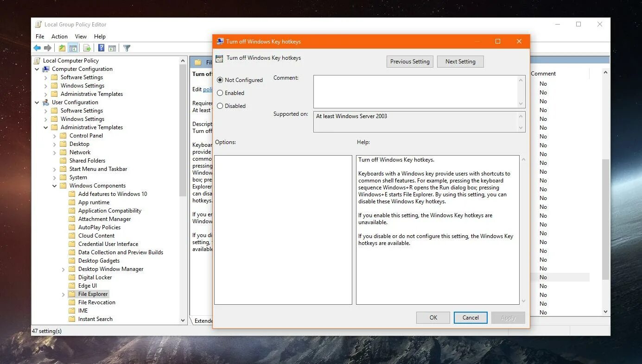The height and width of the screenshot is (364, 642).
Task: Click the Up one level folder icon
Action: pos(62,48)
